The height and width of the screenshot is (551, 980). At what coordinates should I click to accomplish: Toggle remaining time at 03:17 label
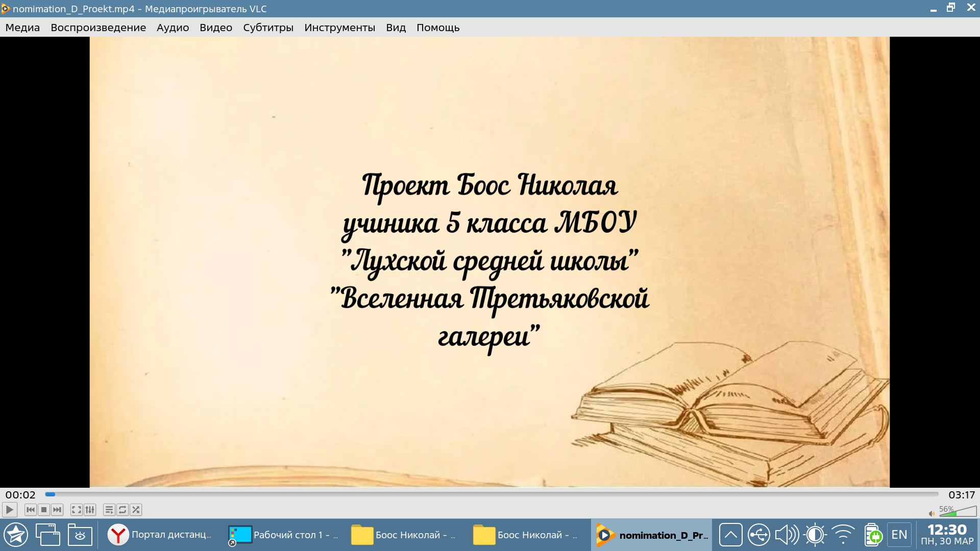962,495
